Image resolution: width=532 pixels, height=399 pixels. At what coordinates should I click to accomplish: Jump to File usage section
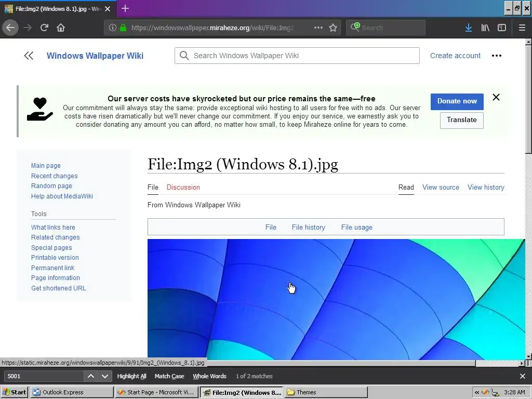[x=356, y=228]
